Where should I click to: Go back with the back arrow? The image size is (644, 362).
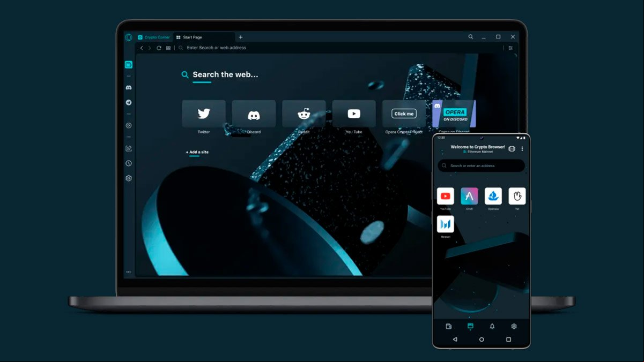[142, 48]
